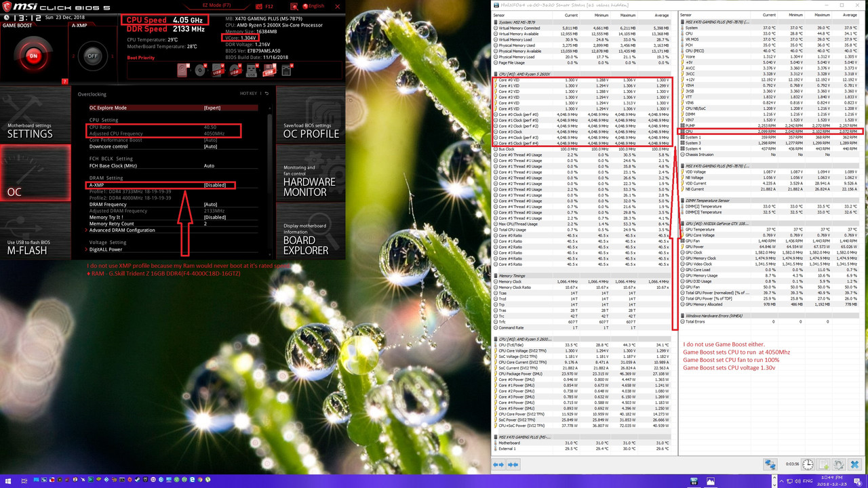Open Core Performance Boost [Auto] option

(x=172, y=140)
